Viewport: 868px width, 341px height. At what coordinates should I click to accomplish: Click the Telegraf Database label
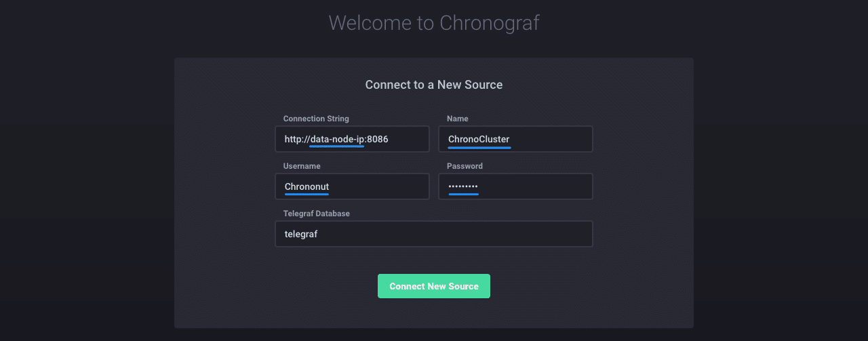pos(316,214)
